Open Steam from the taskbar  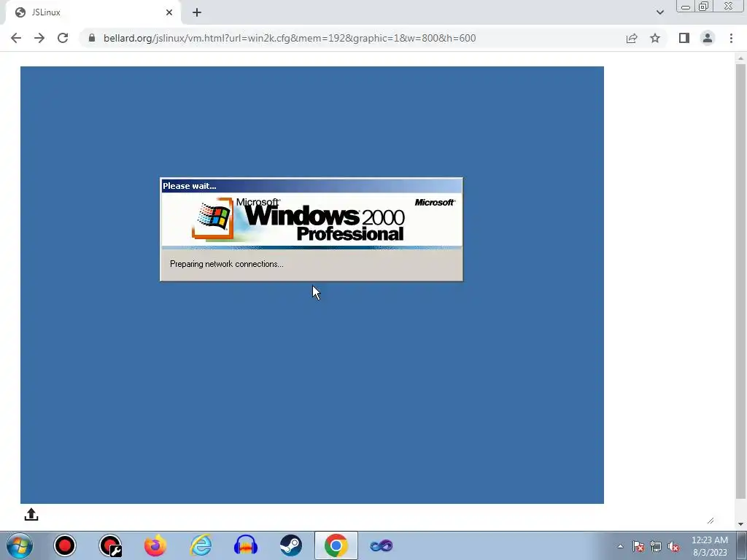290,545
